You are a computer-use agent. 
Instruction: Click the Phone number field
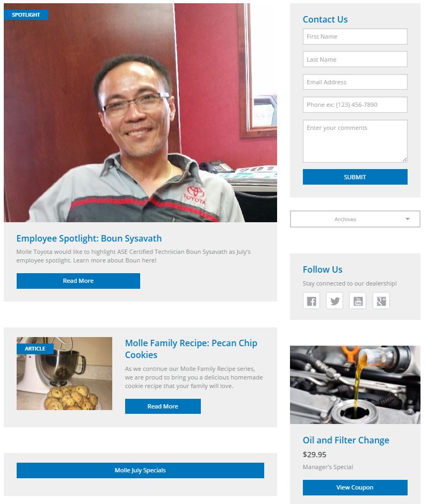[355, 105]
